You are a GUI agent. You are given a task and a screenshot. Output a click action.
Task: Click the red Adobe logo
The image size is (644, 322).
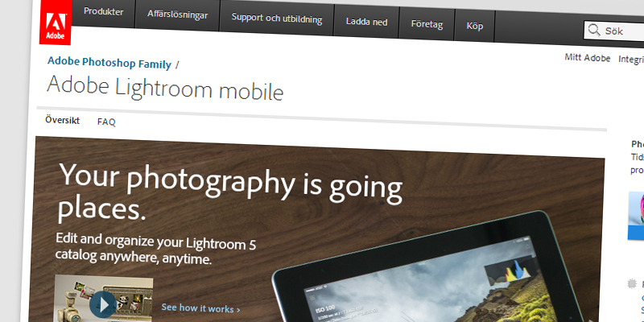click(x=56, y=22)
